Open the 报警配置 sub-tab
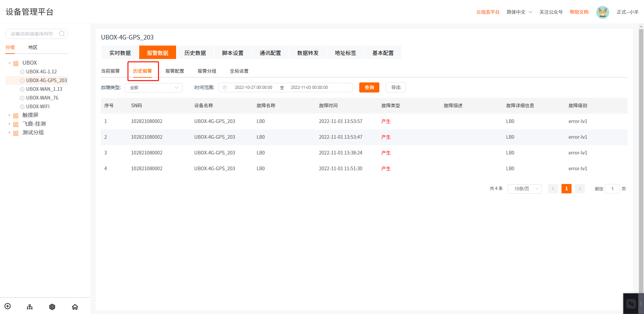Viewport: 644px width, 314px height. 175,71
